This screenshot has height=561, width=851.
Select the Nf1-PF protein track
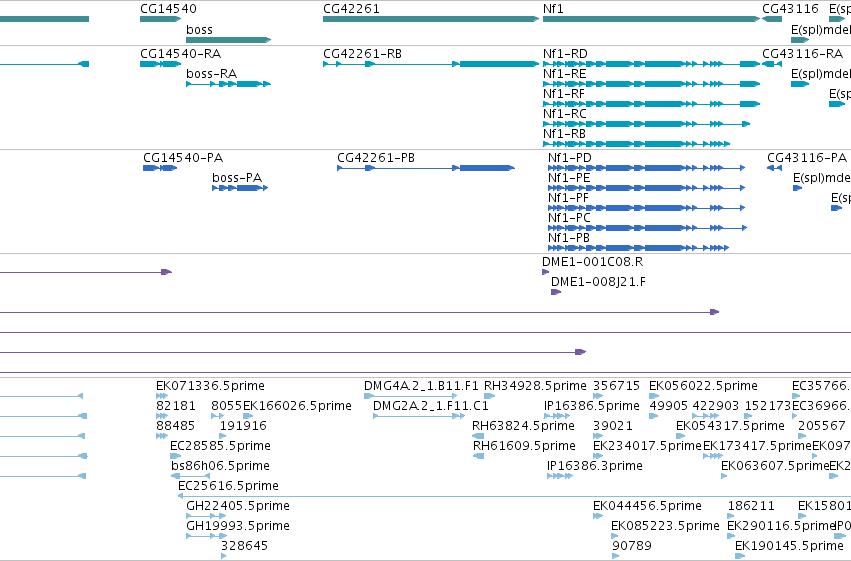(646, 208)
